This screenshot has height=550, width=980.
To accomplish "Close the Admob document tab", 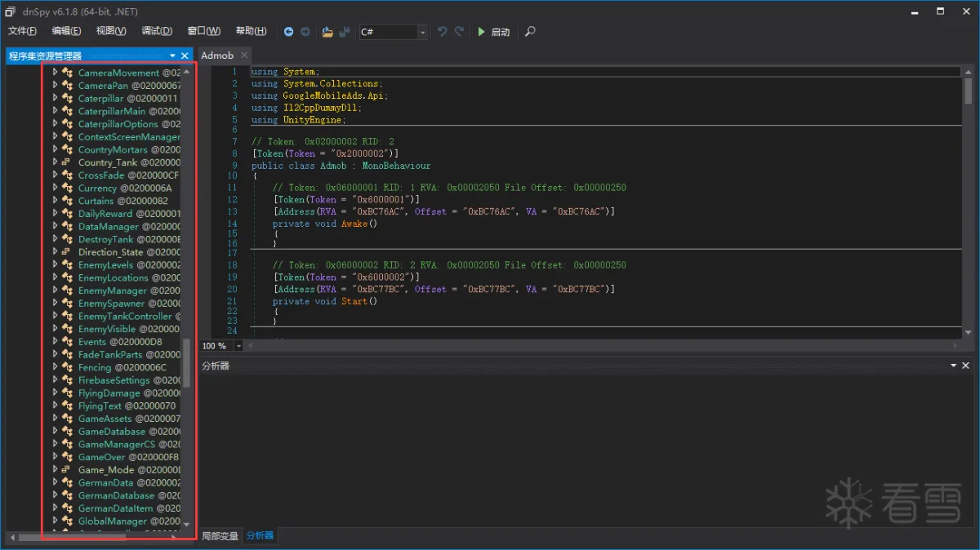I will click(244, 55).
